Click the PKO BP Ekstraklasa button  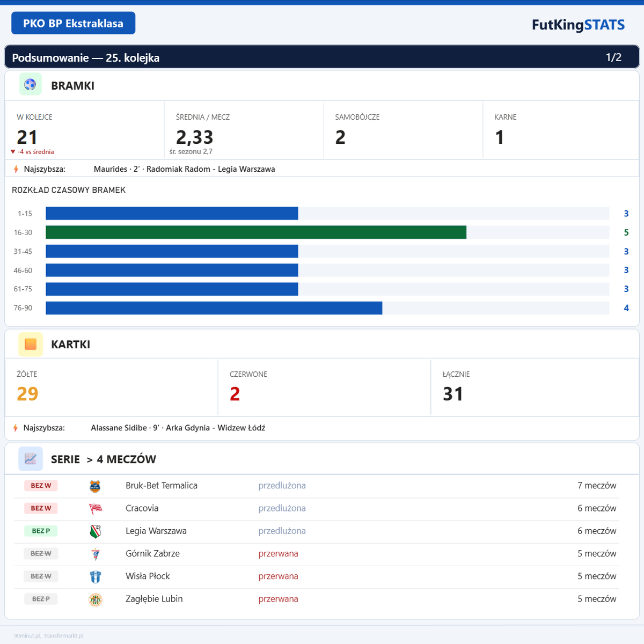pos(73,23)
